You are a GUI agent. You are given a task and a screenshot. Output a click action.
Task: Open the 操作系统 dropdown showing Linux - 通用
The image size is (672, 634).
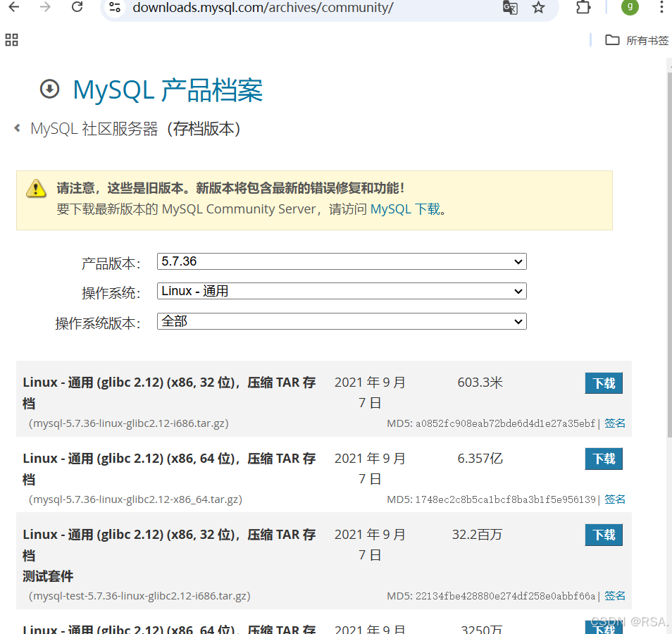(342, 291)
